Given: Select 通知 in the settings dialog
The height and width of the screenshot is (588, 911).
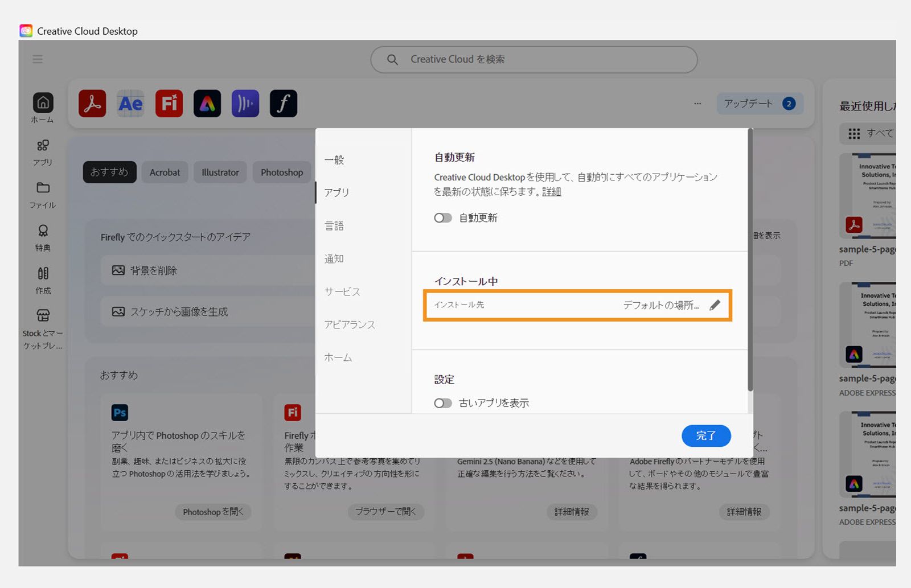Looking at the screenshot, I should tap(334, 259).
